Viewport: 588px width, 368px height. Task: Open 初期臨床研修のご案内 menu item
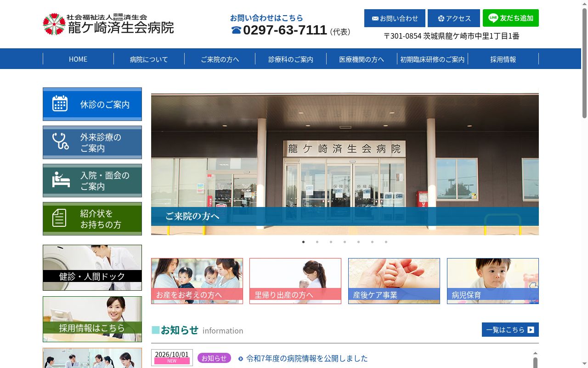click(x=432, y=59)
